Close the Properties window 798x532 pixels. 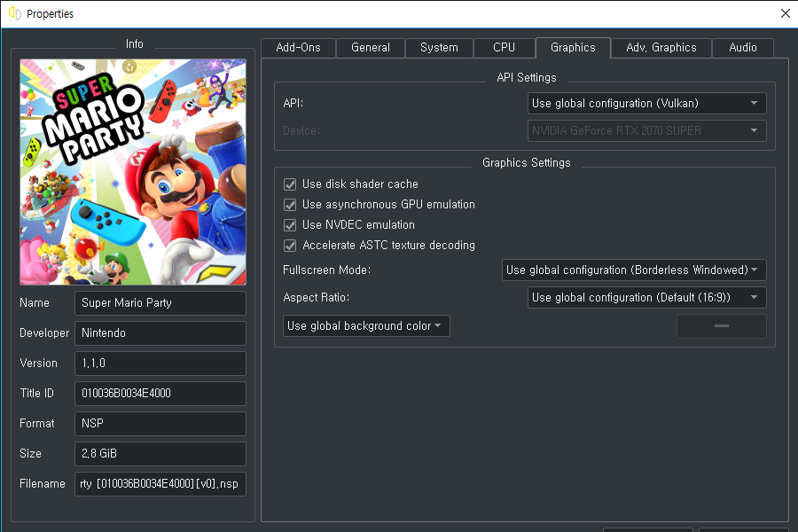(x=786, y=14)
